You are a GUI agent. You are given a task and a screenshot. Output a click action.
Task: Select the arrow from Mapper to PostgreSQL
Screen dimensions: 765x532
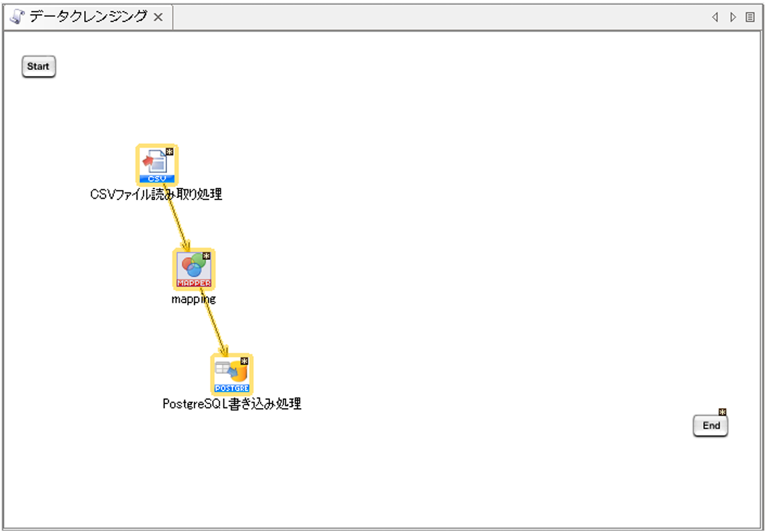(x=213, y=322)
